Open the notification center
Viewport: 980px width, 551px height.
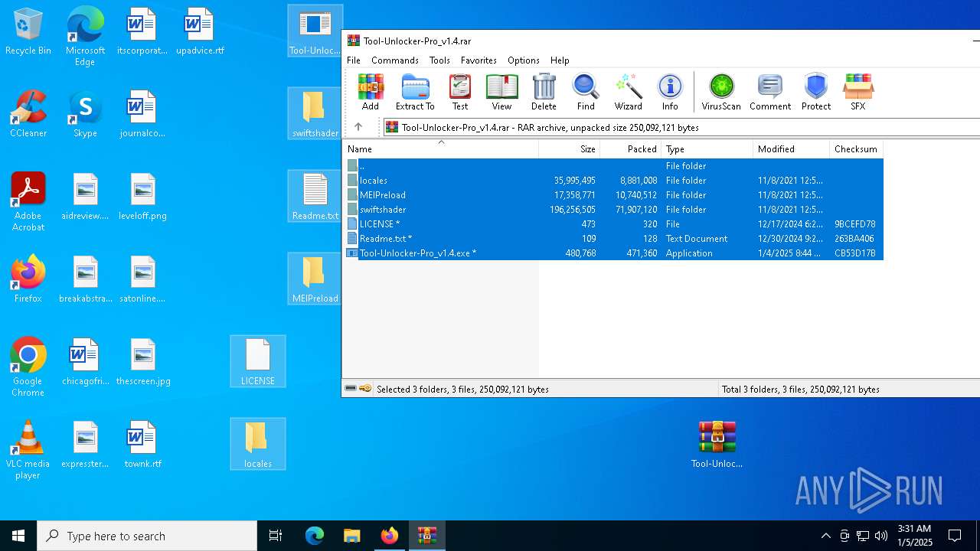coord(955,536)
